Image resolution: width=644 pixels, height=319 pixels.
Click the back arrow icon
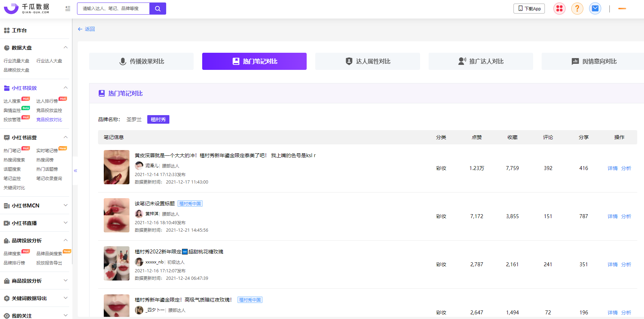coord(80,29)
